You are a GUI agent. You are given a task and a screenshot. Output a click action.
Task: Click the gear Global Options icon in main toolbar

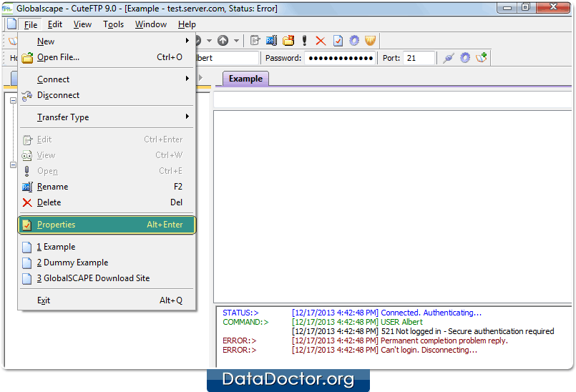coord(354,40)
